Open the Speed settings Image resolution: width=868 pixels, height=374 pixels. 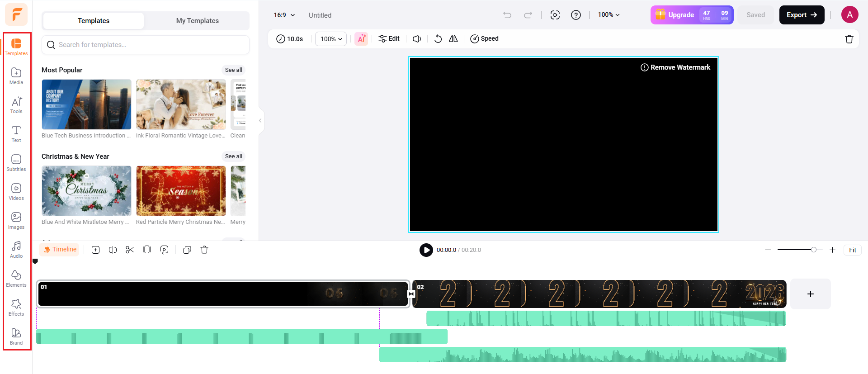tap(484, 39)
